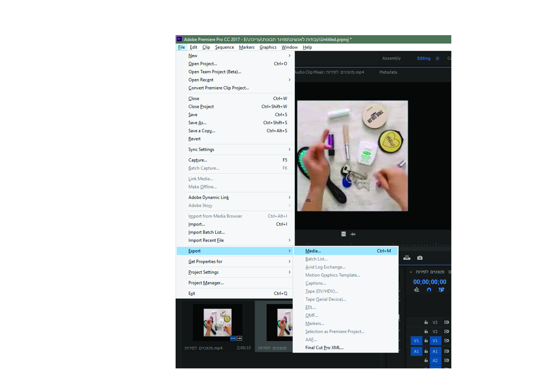The image size is (555, 392).
Task: Toggle the Linked Selection icon in timeline
Action: pyautogui.click(x=441, y=290)
